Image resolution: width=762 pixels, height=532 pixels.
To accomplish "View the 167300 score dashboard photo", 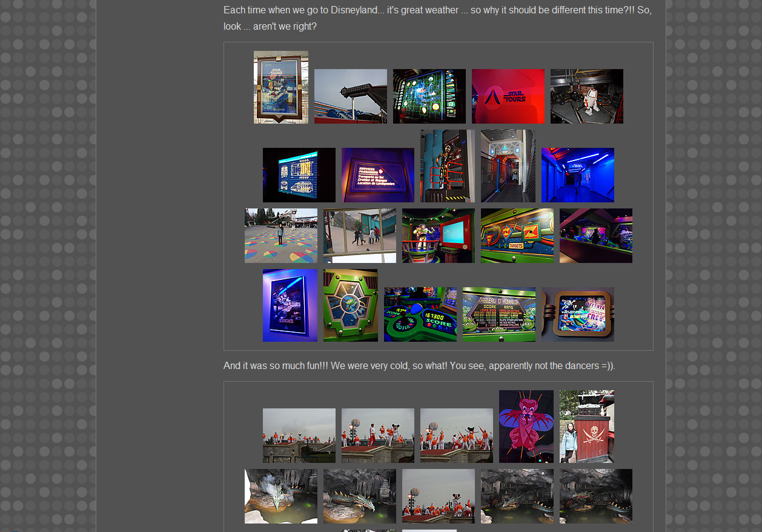I will pyautogui.click(x=420, y=314).
